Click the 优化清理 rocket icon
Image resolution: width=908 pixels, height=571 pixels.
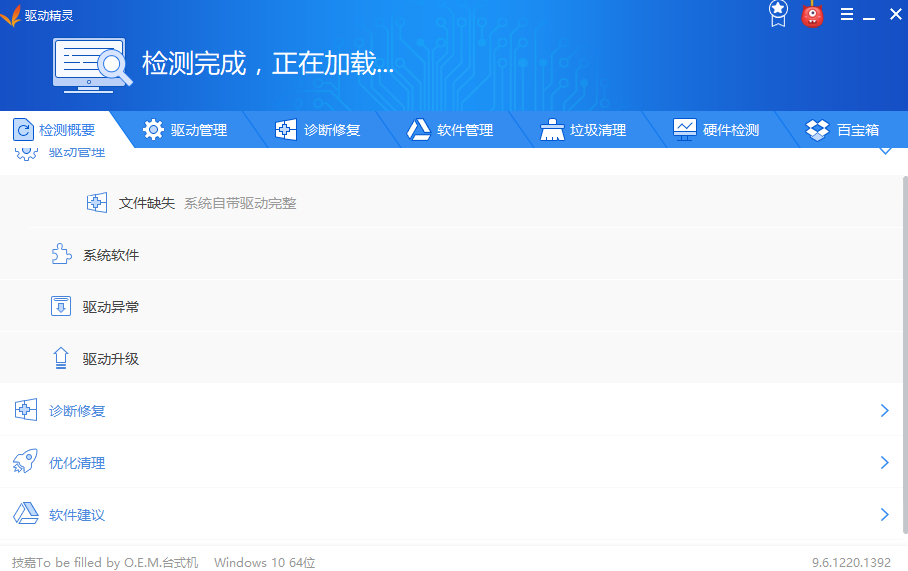25,462
